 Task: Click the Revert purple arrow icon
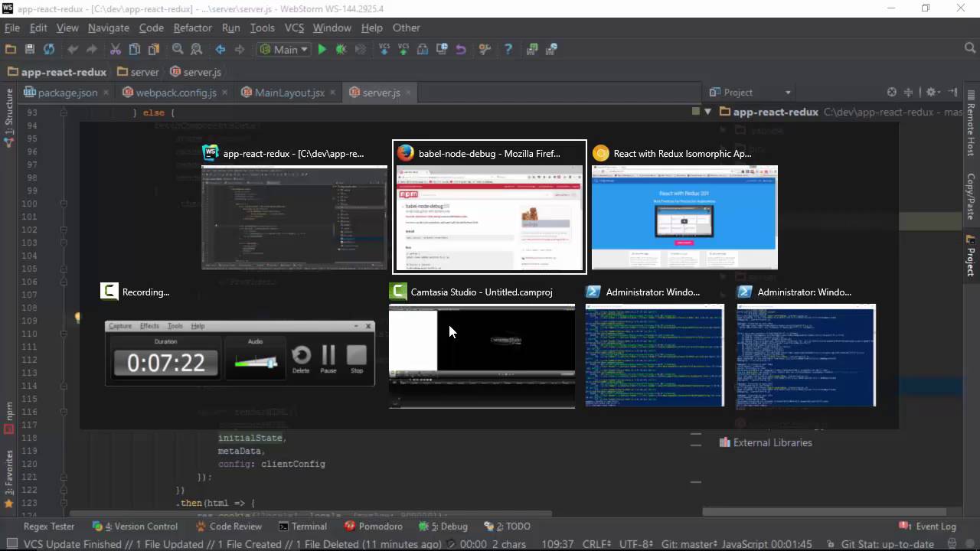[x=461, y=49]
